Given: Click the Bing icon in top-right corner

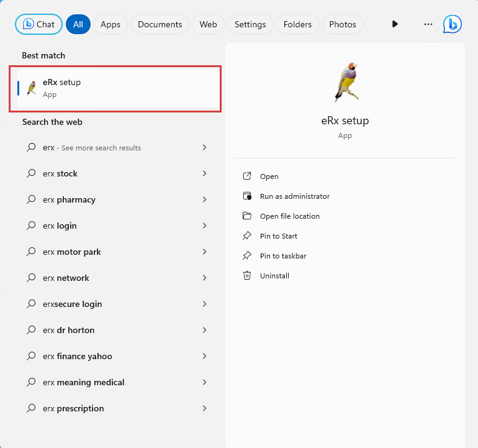Looking at the screenshot, I should (x=452, y=24).
